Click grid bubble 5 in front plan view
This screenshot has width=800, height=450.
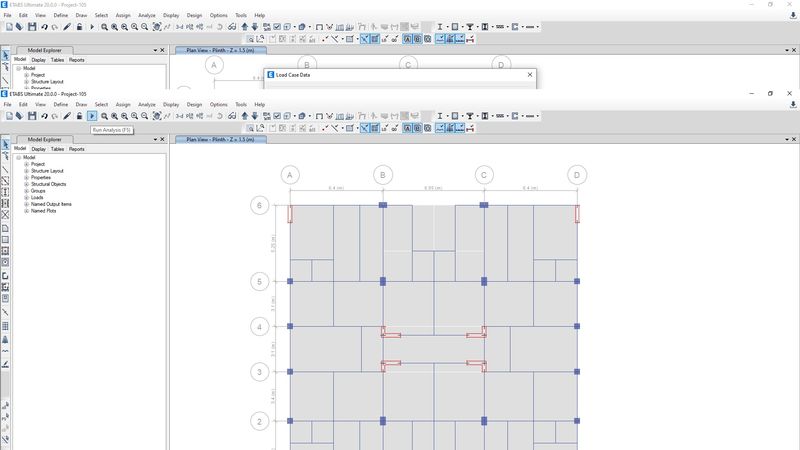click(x=259, y=282)
